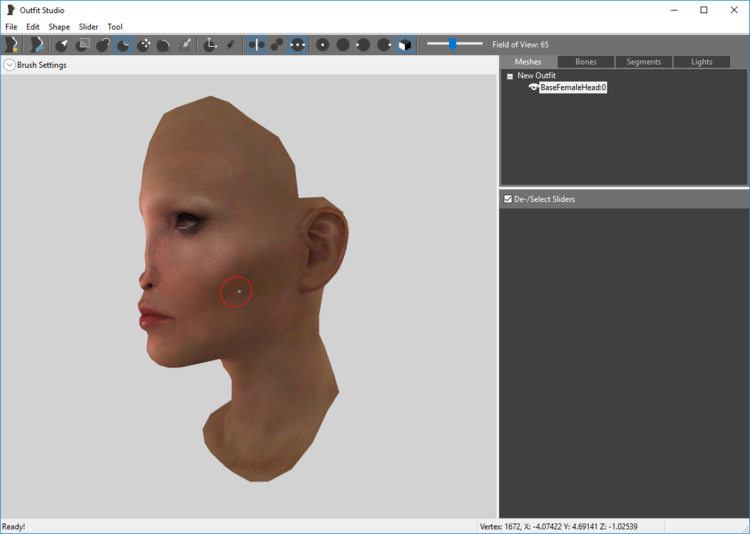Select the Mask brush tool
Screen dimensions: 750x534
(82, 45)
